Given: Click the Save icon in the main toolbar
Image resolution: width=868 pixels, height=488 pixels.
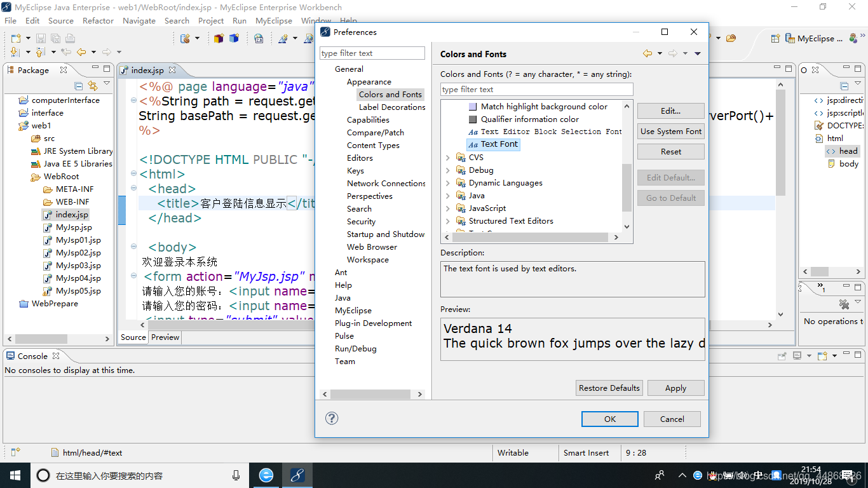Looking at the screenshot, I should 40,39.
